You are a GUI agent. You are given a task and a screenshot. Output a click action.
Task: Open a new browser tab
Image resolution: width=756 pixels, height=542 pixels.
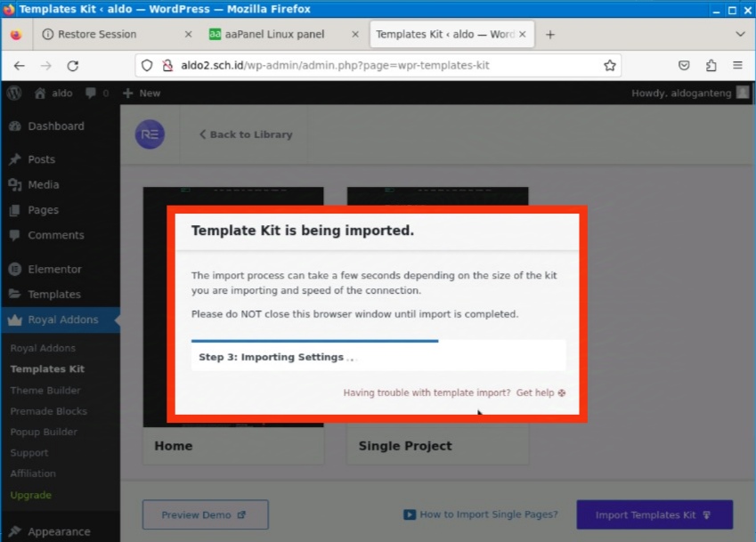point(549,35)
